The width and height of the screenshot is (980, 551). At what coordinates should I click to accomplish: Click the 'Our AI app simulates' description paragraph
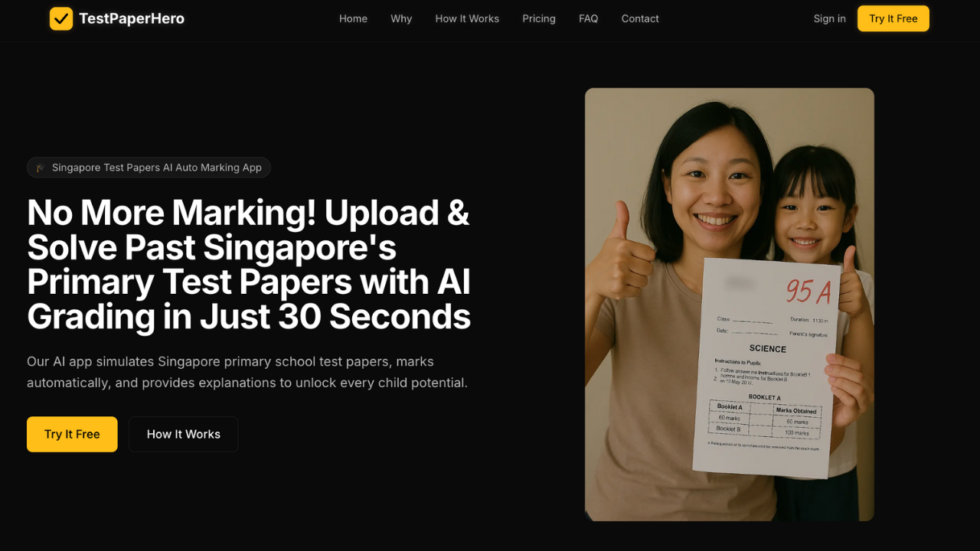[247, 372]
